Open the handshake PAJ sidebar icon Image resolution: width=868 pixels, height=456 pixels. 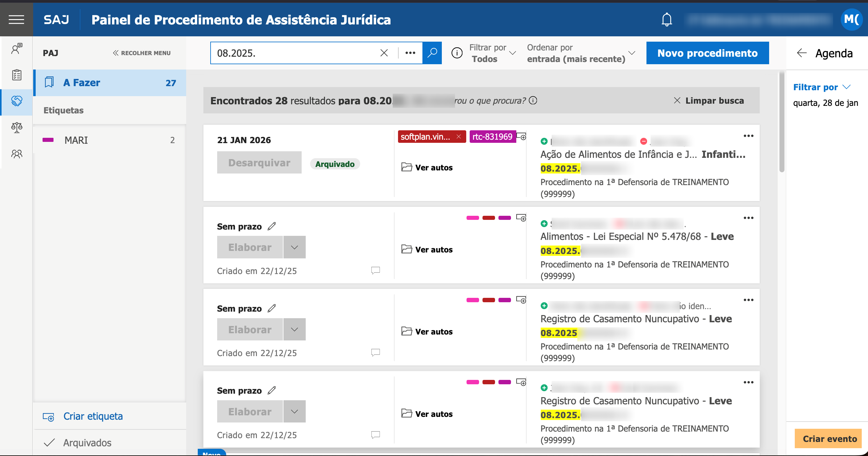[17, 101]
